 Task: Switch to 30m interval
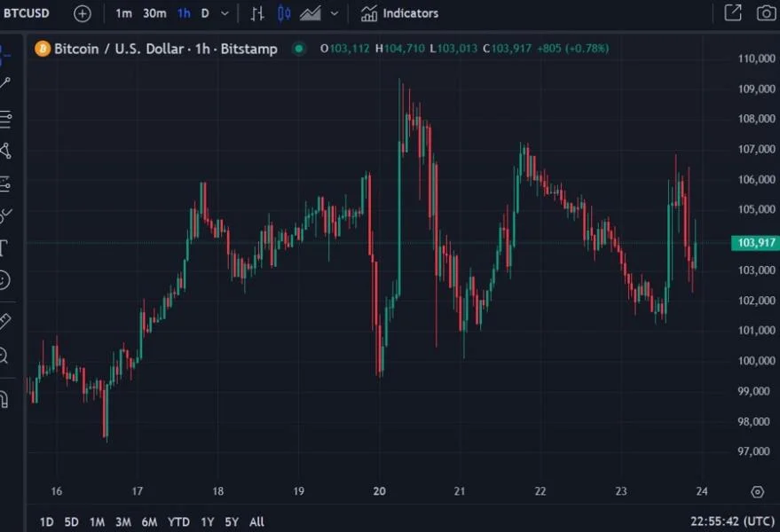154,13
